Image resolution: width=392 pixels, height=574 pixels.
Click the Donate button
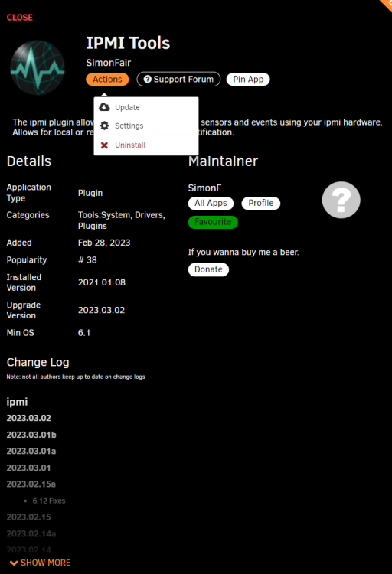(x=208, y=269)
